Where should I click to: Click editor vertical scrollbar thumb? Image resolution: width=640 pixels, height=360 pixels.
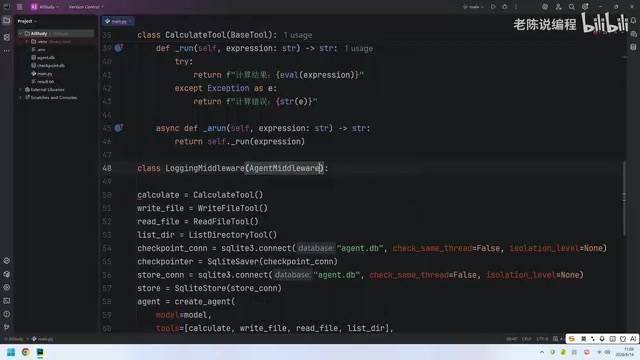tap(624, 198)
